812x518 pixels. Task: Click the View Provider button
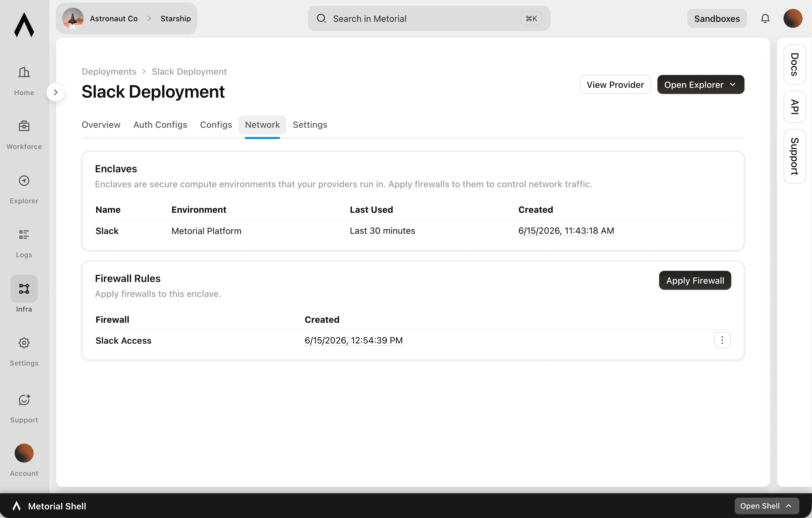(x=615, y=85)
